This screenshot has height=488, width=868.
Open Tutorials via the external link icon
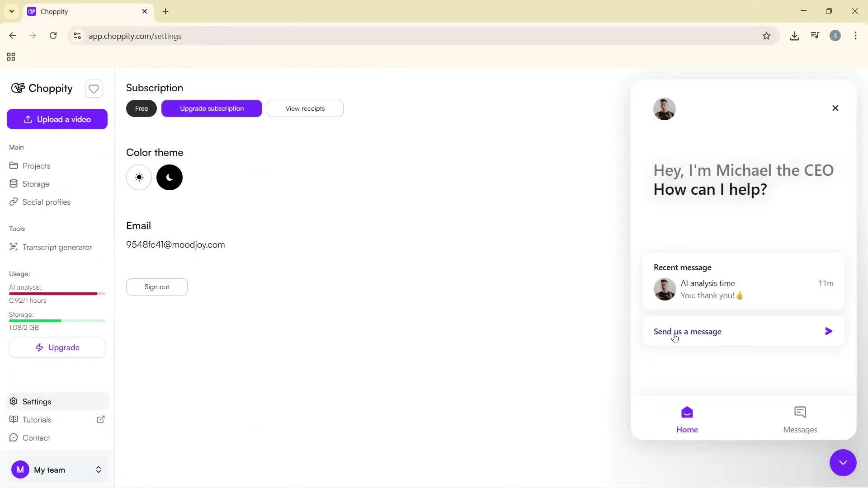(x=101, y=419)
